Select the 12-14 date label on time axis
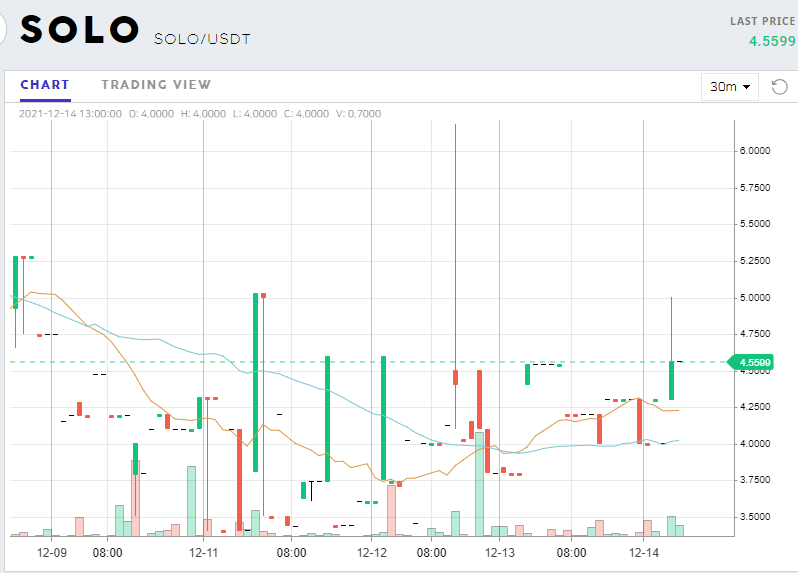The image size is (798, 573). coord(644,553)
